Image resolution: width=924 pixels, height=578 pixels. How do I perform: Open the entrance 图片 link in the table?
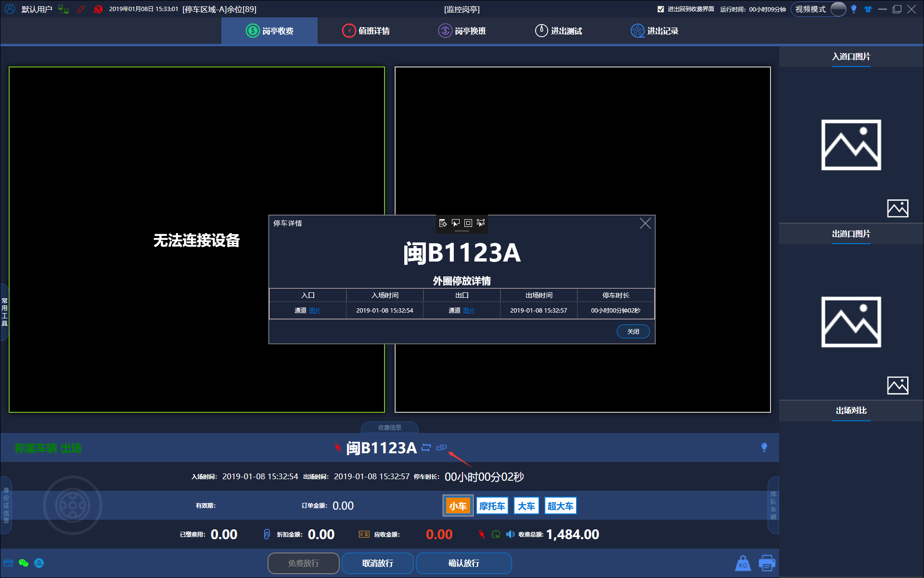pos(315,311)
